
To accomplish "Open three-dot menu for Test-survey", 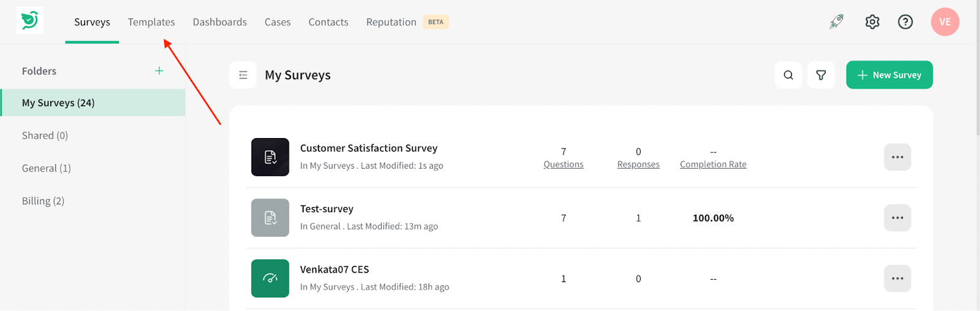I will (897, 218).
